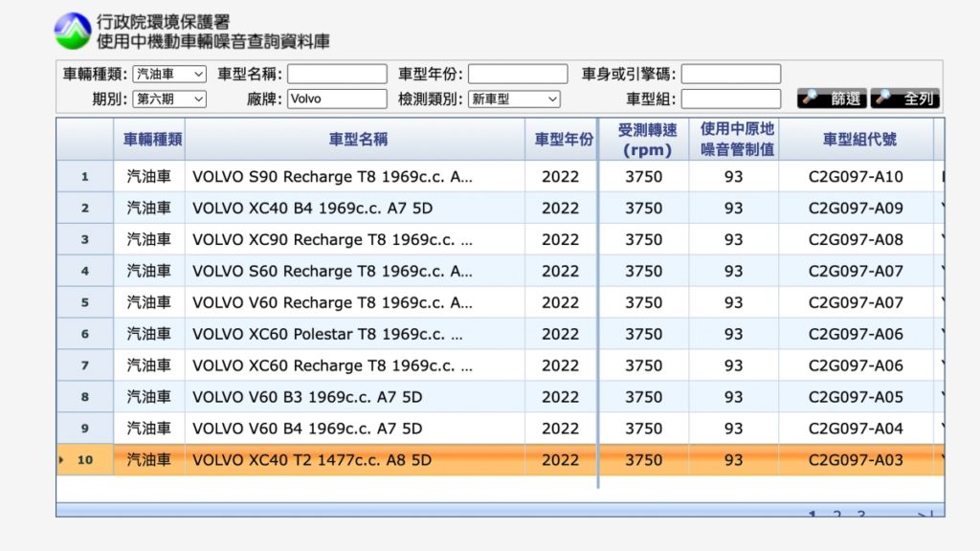Click the model group code C2G097-A03
The width and height of the screenshot is (980, 551).
856,460
